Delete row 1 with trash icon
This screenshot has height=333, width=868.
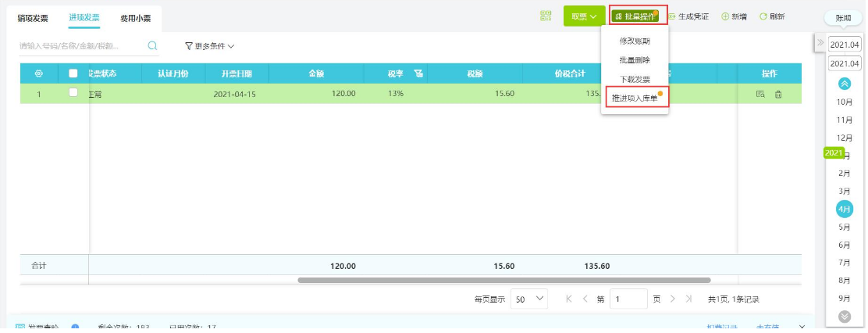click(778, 94)
